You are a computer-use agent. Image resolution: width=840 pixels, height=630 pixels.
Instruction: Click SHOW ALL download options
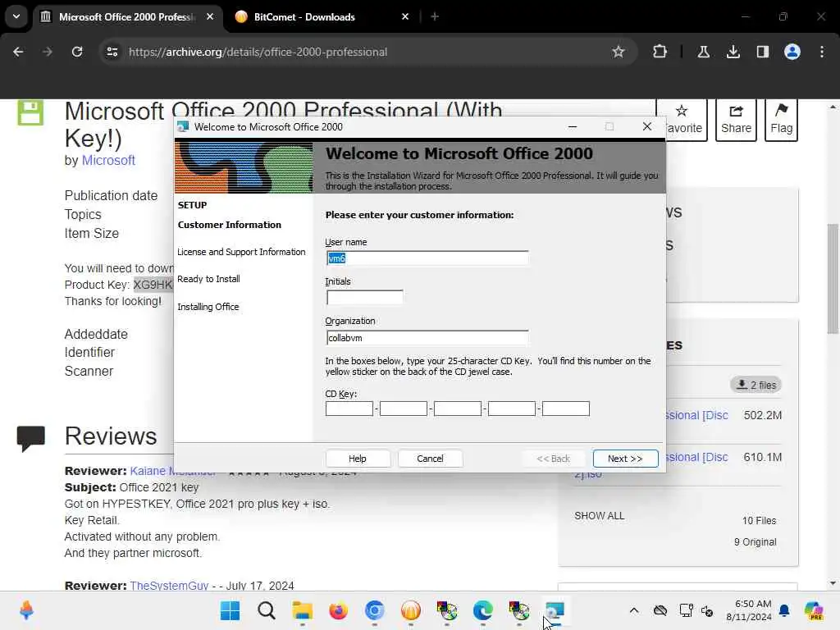(599, 515)
